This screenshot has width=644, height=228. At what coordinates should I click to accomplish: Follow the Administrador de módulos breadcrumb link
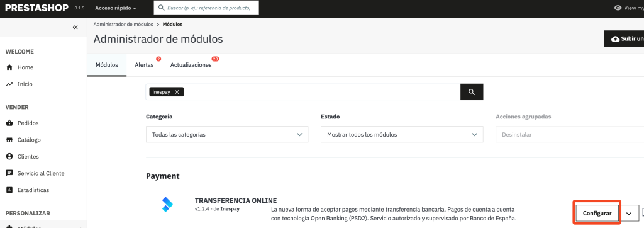123,25
